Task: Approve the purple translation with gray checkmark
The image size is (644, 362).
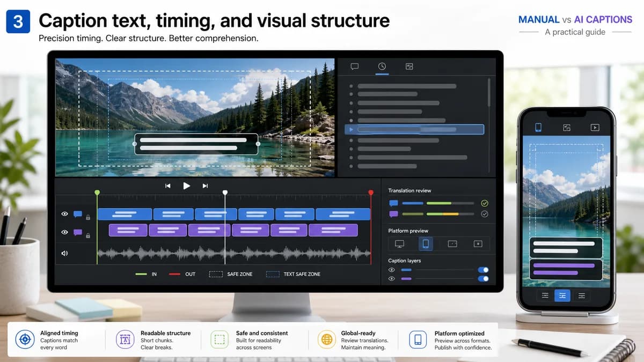Action: (x=485, y=214)
